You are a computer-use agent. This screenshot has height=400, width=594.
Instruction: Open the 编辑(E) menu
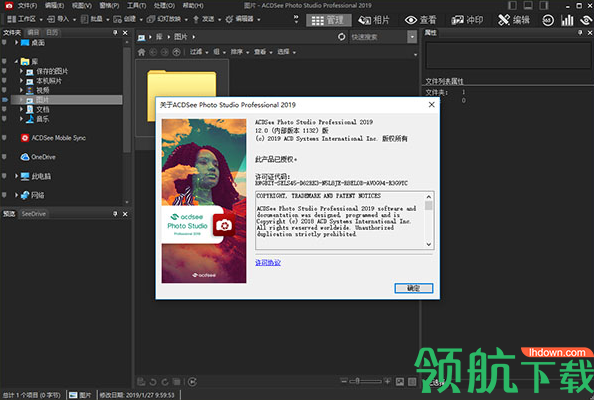tap(55, 6)
